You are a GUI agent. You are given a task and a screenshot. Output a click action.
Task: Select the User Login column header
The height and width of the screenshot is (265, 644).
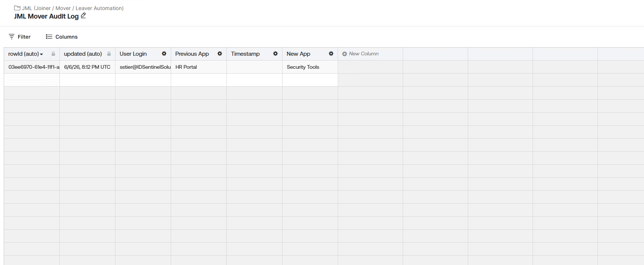(x=143, y=54)
